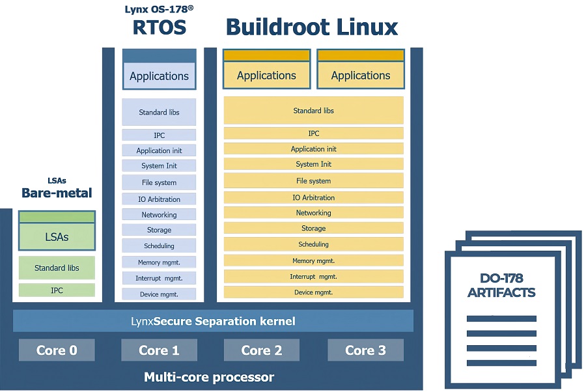Choose IO Arbitration in the RTOS column
Image resolution: width=586 pixels, height=392 pixels.
point(159,199)
